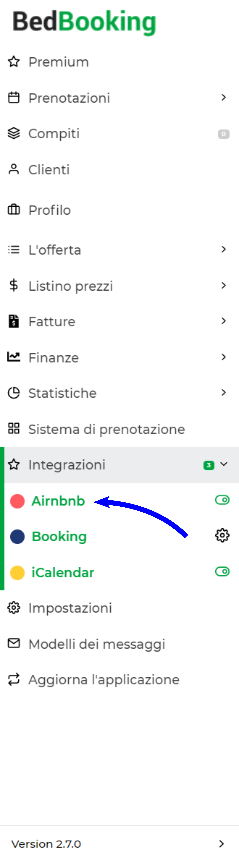Select Modelli dei messaggi
The width and height of the screenshot is (239, 868).
(120, 644)
